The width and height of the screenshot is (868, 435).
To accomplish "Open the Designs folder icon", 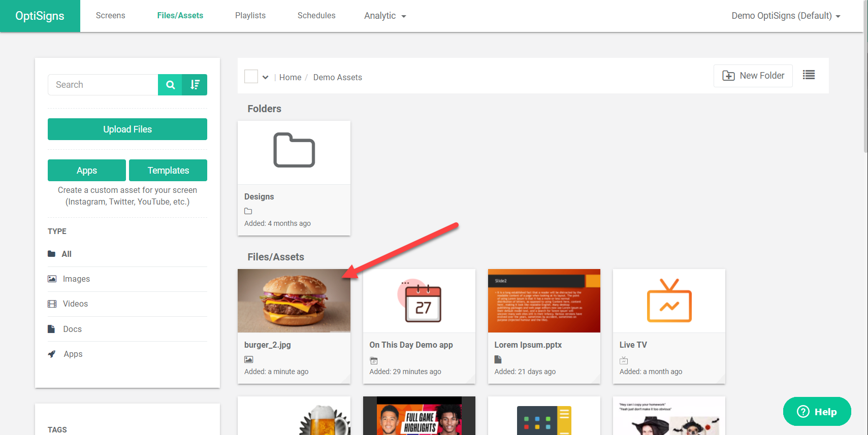I will tap(294, 150).
